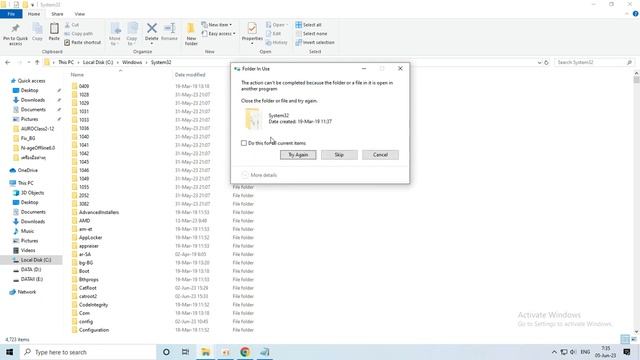Click the Open dropdown in ribbon
Image resolution: width=640 pixels, height=360 pixels.
277,25
